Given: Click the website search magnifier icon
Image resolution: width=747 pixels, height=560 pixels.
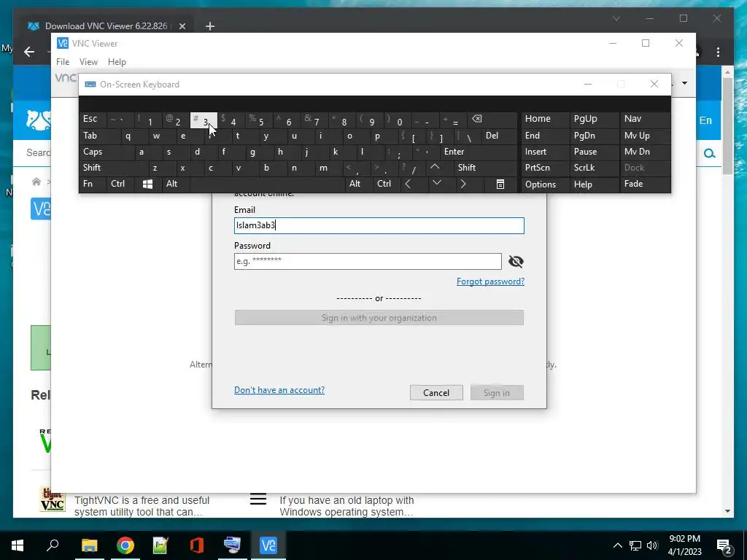Looking at the screenshot, I should 710,153.
